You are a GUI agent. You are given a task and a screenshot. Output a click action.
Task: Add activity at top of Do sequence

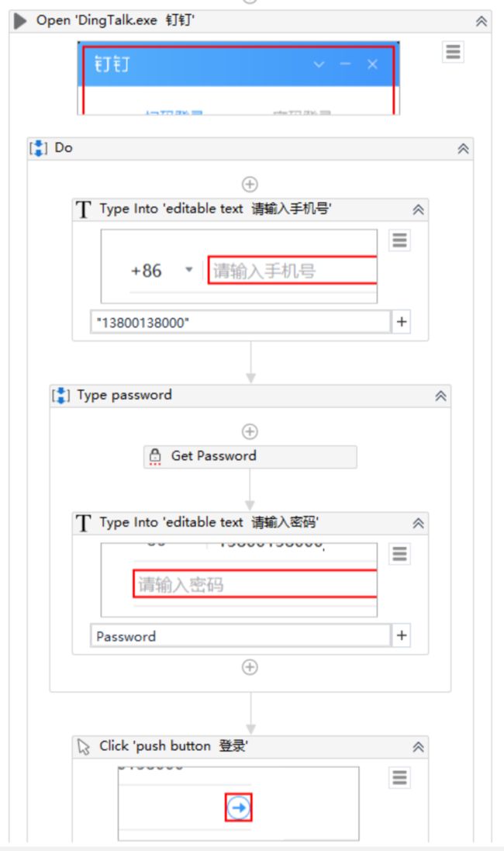[x=250, y=185]
